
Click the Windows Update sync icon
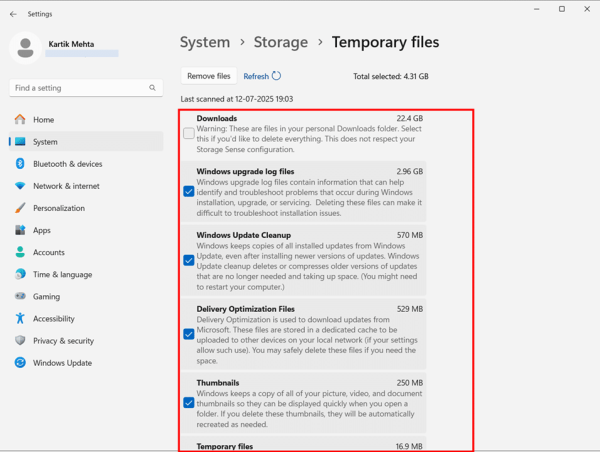pos(20,362)
